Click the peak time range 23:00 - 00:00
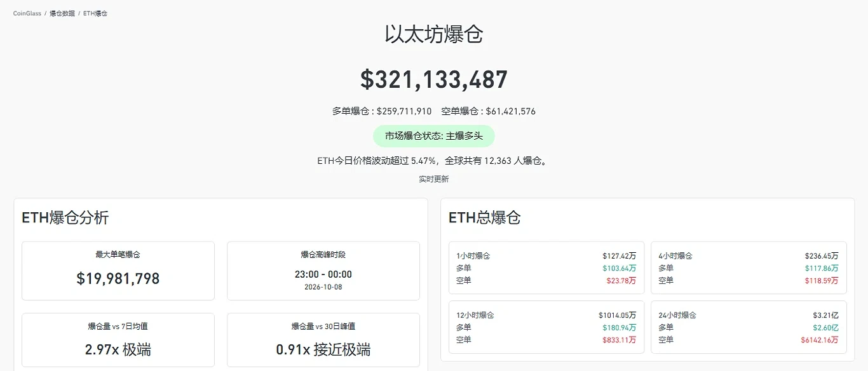 point(323,274)
